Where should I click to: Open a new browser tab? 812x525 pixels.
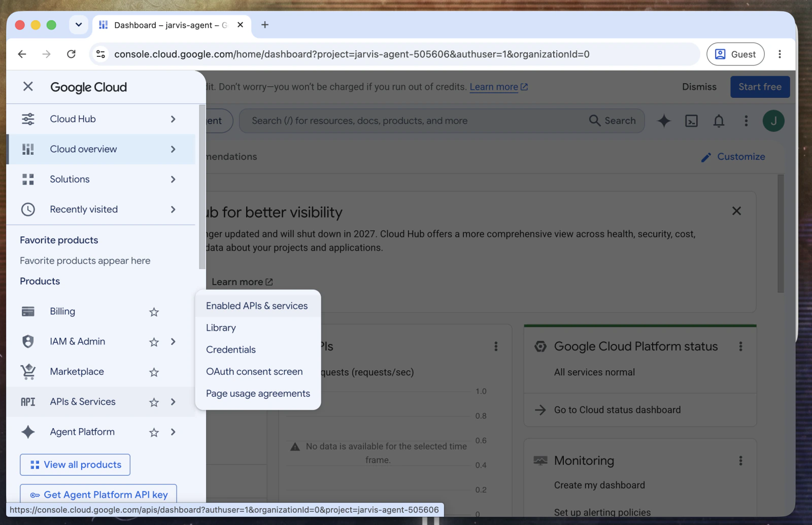click(x=265, y=25)
